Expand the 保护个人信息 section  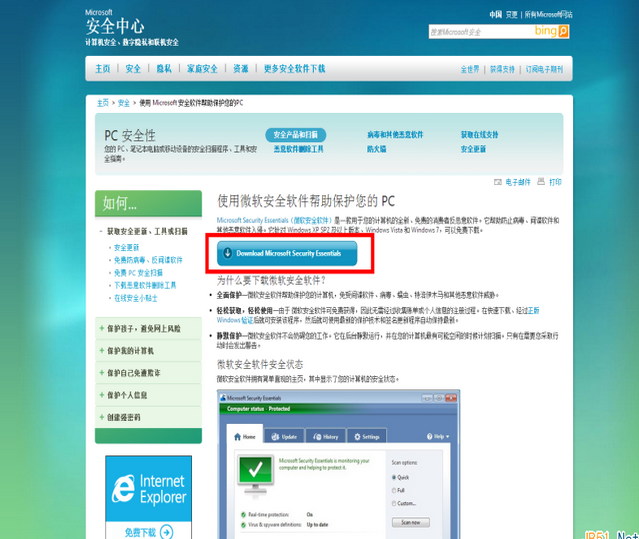point(101,395)
